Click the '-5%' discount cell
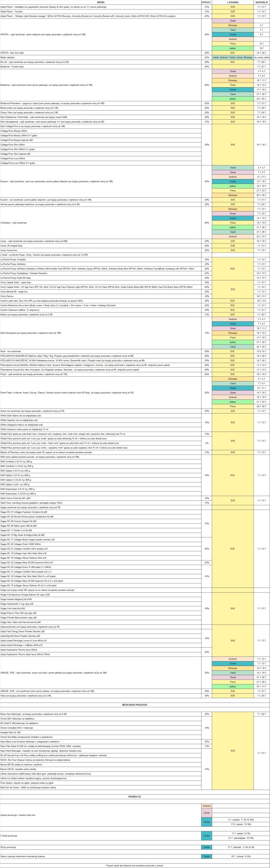 coord(206,443)
